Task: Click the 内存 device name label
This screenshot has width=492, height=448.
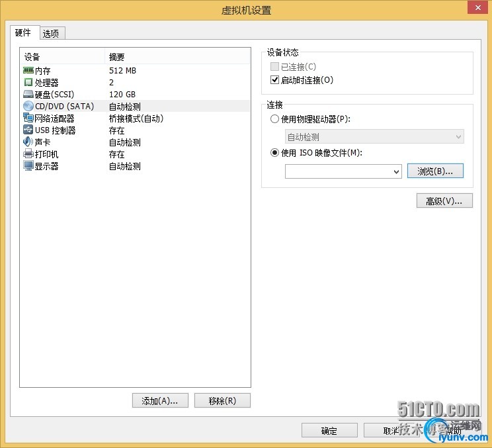Action: click(43, 71)
